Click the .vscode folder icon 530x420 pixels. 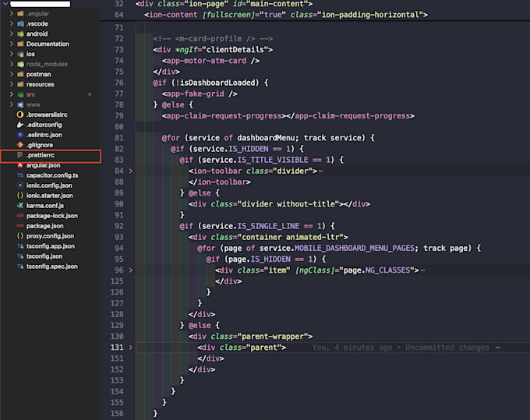pos(20,23)
